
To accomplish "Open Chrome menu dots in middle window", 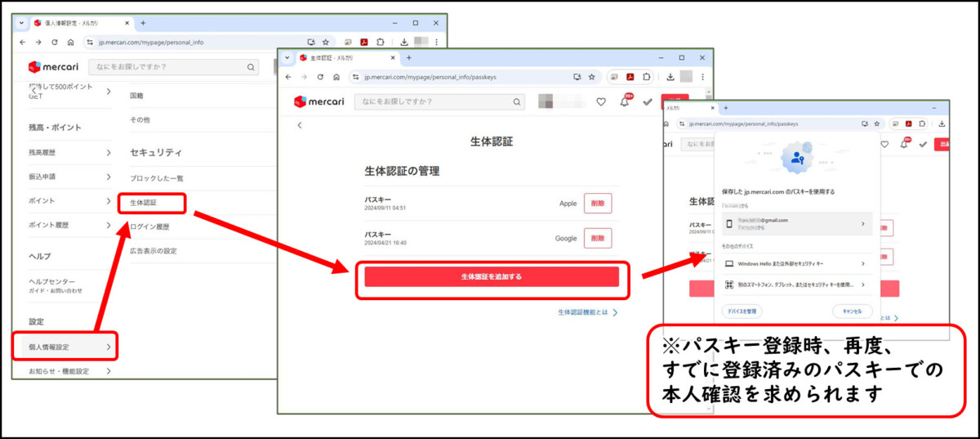I will click(703, 77).
